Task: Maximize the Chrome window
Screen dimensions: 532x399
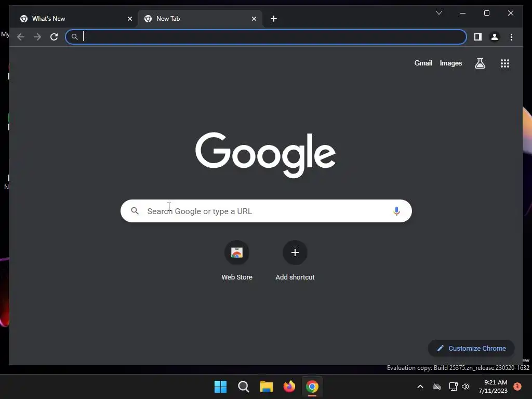Action: (x=486, y=13)
